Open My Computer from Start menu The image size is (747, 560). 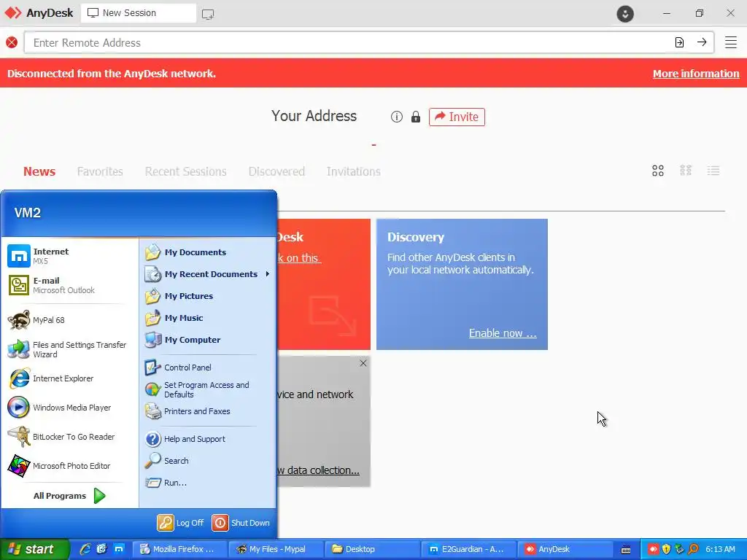(x=207, y=340)
